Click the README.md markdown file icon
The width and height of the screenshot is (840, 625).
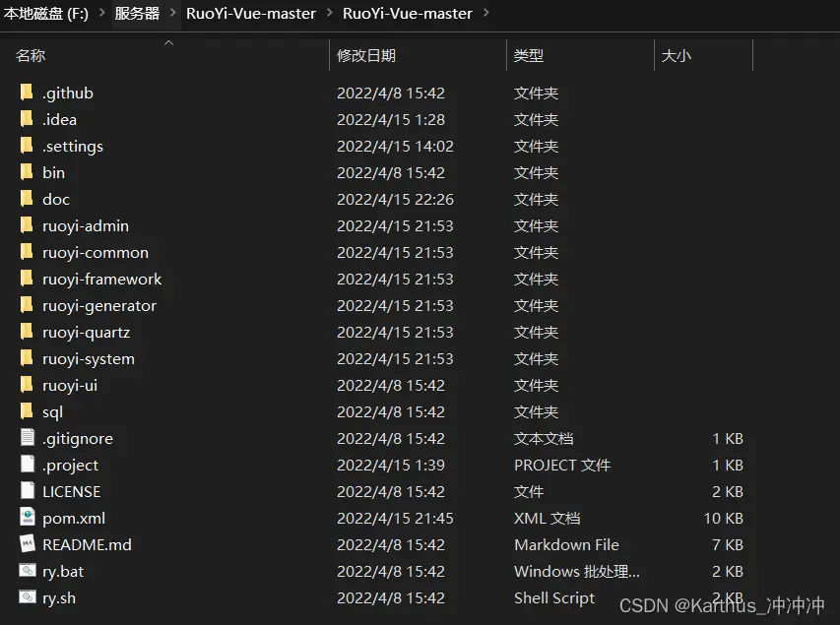[x=27, y=544]
